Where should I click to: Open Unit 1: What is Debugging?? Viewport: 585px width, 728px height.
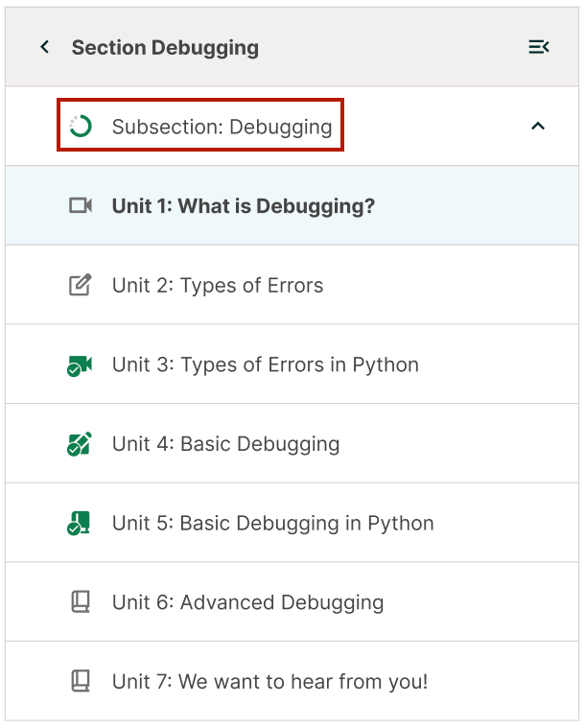pyautogui.click(x=243, y=206)
